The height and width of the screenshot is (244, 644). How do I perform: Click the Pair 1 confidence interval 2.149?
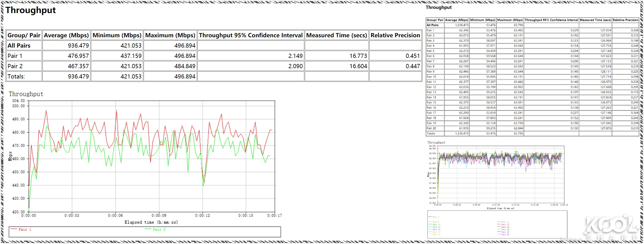[296, 56]
